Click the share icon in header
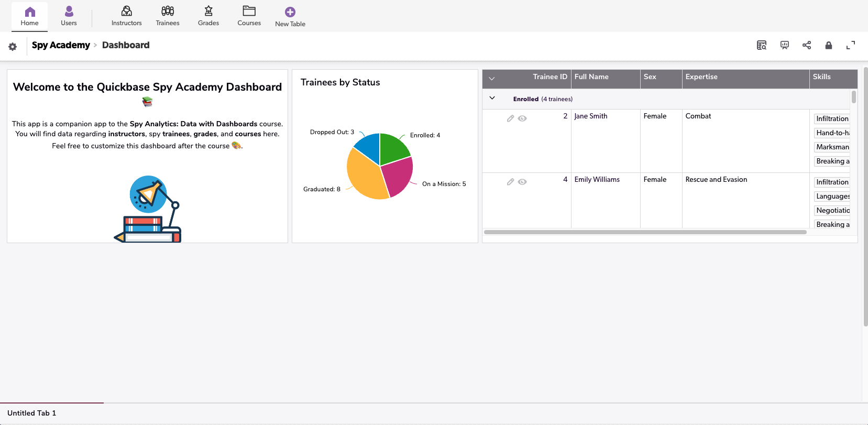The image size is (868, 425). [807, 45]
